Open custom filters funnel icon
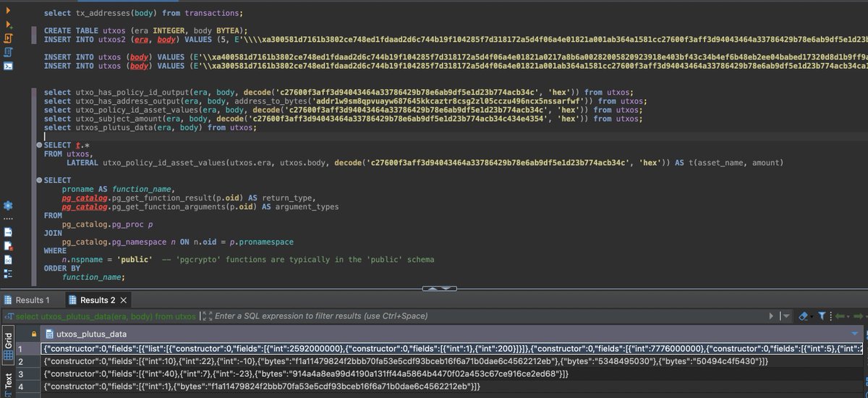This screenshot has width=868, height=398. (x=822, y=316)
